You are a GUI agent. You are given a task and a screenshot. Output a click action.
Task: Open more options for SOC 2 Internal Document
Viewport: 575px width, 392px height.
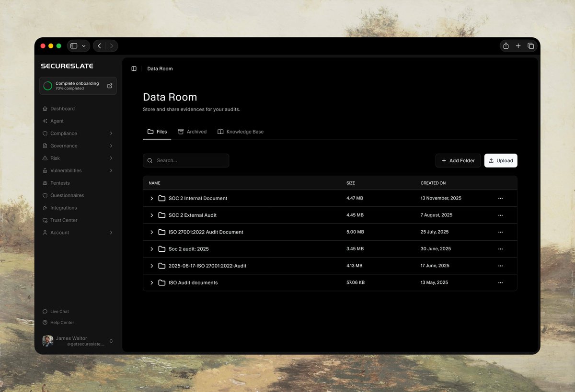(500, 198)
